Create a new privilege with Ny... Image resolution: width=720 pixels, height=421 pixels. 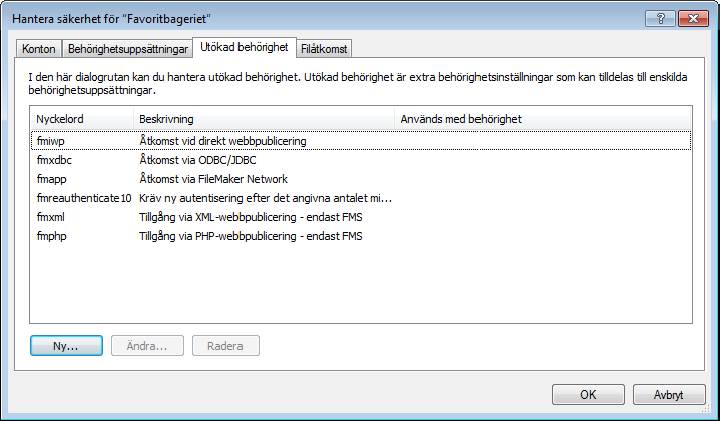pos(66,346)
